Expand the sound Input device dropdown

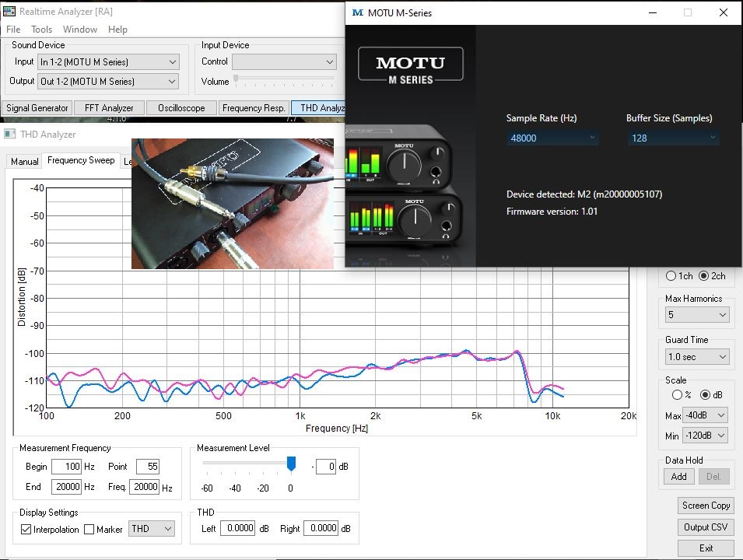(108, 62)
